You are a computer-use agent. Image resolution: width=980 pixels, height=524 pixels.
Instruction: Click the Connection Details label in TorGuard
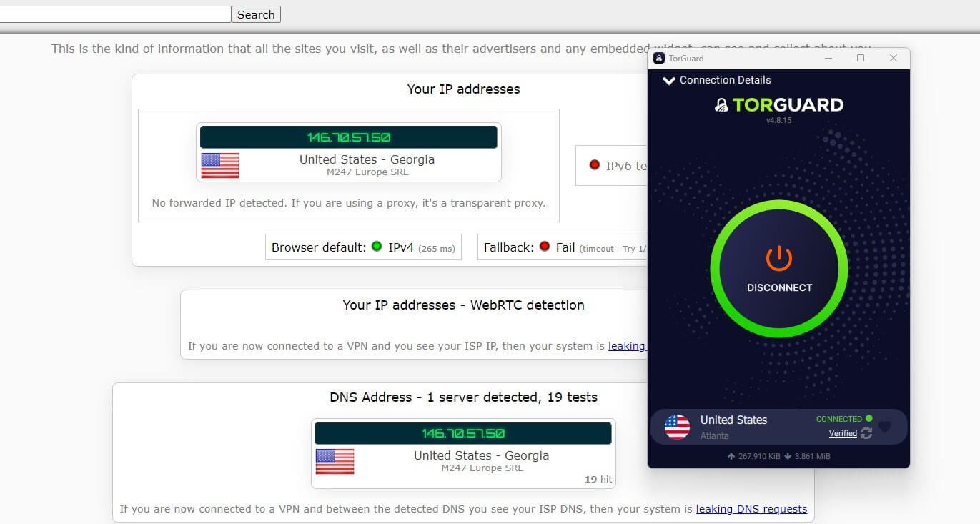(x=725, y=80)
